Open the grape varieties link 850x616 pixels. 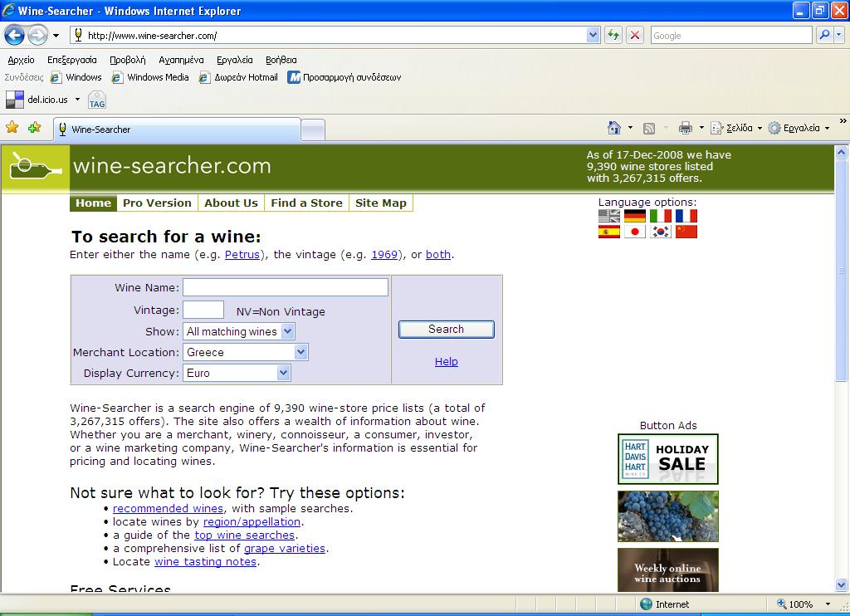[285, 549]
